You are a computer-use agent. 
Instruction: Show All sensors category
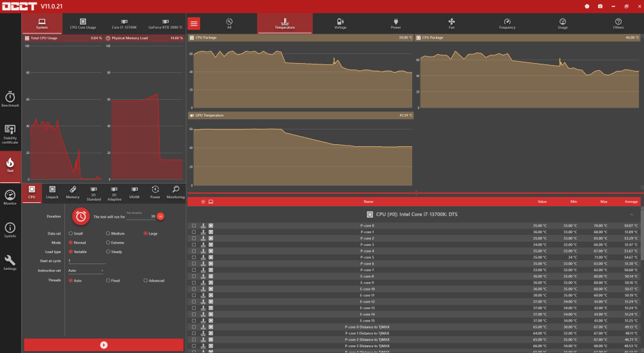point(229,23)
